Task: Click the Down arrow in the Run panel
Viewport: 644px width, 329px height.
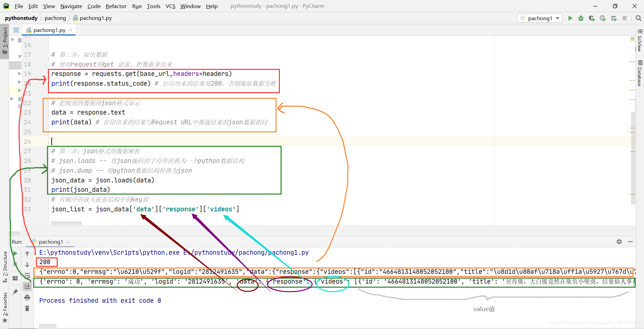Action: pyautogui.click(x=27, y=265)
